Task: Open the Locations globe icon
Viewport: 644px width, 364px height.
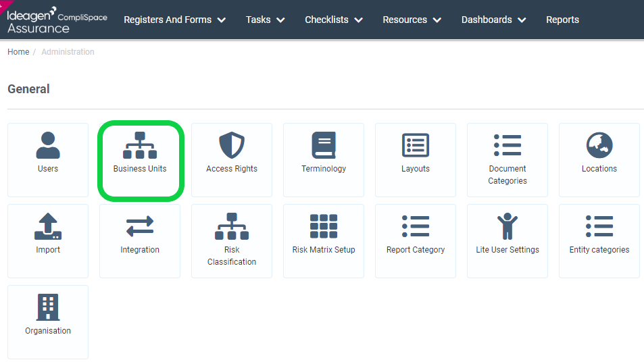Action: point(599,145)
